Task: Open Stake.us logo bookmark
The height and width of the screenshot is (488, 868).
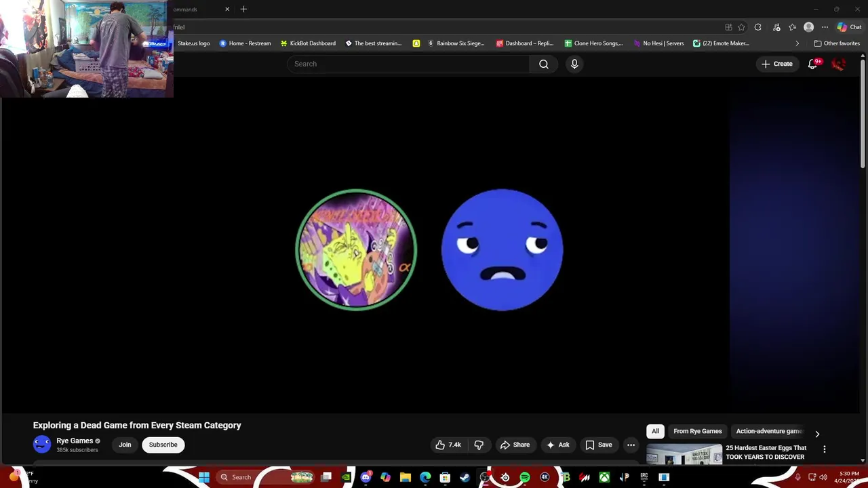Action: pos(193,43)
